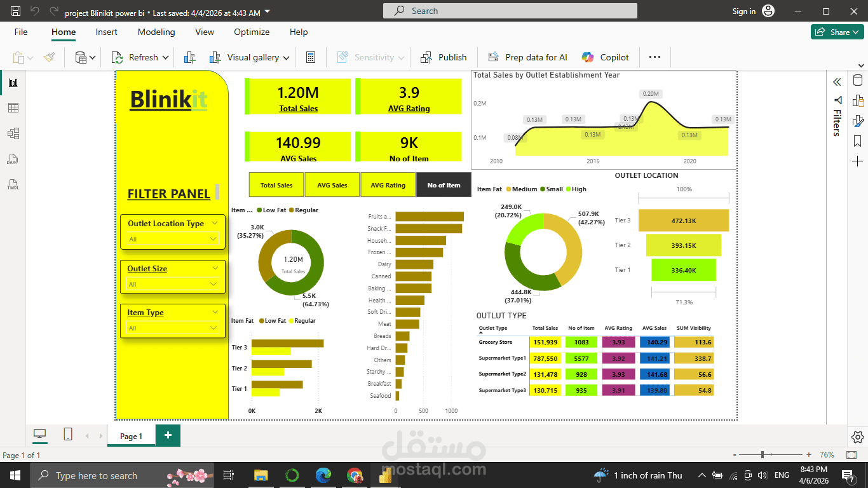Screen dimensions: 868x488
Task: Publish the report
Action: 444,57
